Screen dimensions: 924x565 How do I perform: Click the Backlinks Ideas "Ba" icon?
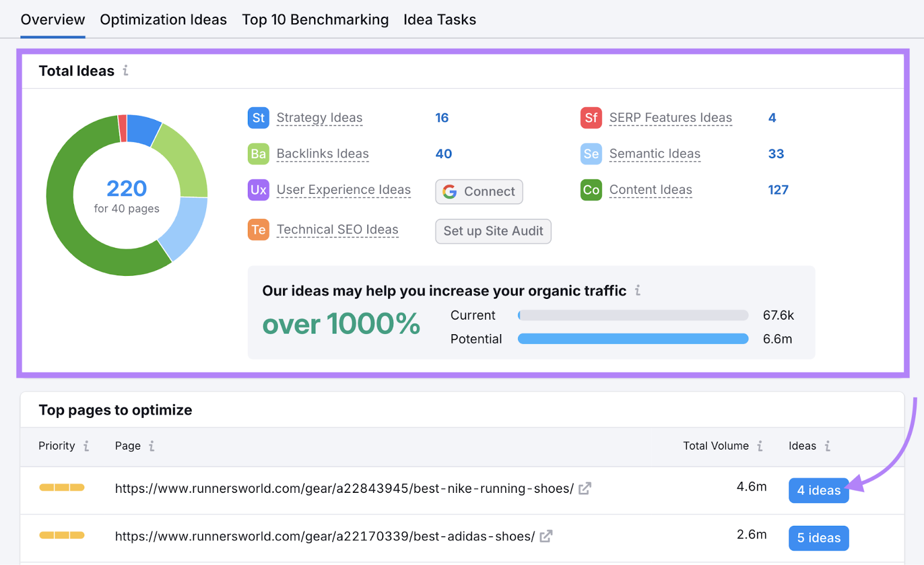pyautogui.click(x=258, y=154)
